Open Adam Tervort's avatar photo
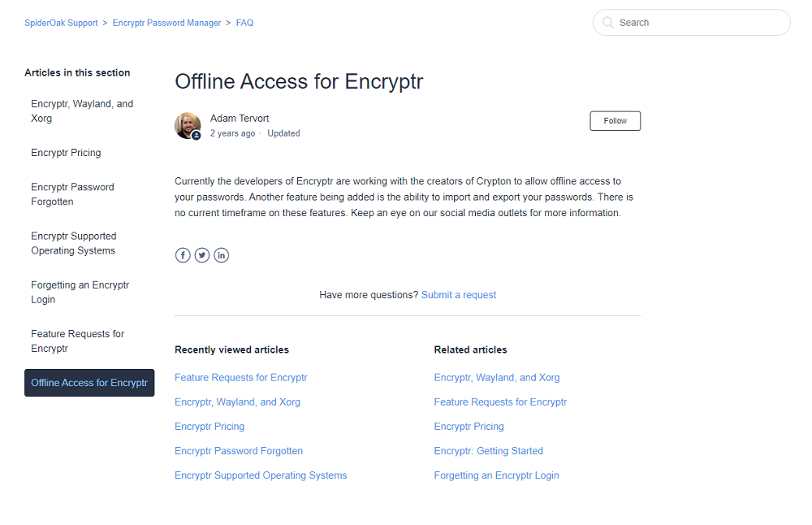The width and height of the screenshot is (812, 525). (x=188, y=125)
